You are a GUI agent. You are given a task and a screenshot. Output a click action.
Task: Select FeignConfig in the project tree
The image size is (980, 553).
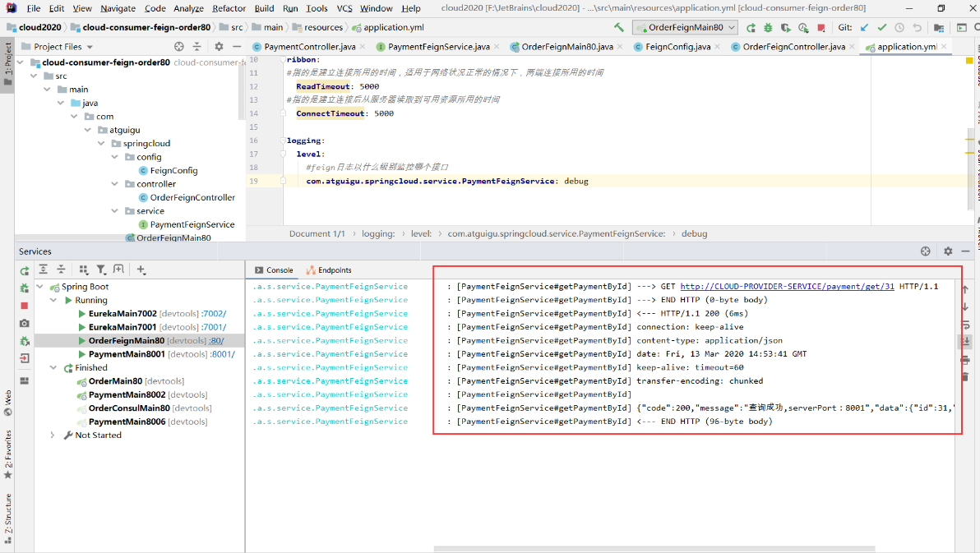pos(173,170)
